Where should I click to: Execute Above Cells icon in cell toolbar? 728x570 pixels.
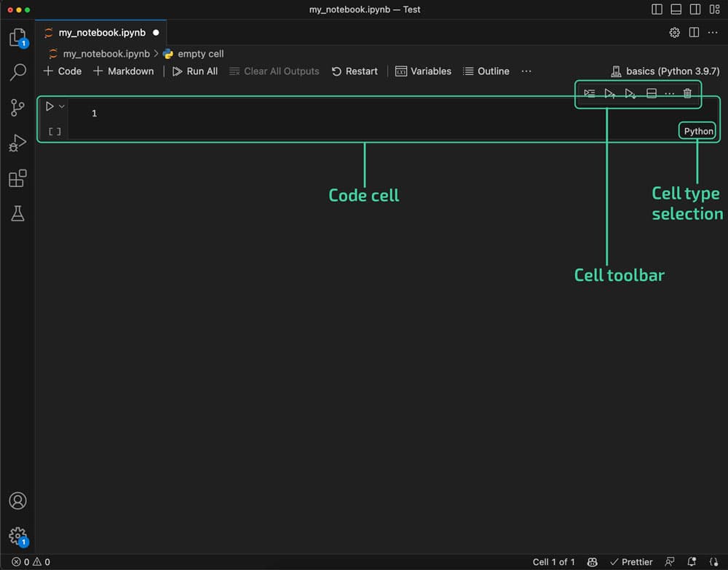tap(610, 93)
